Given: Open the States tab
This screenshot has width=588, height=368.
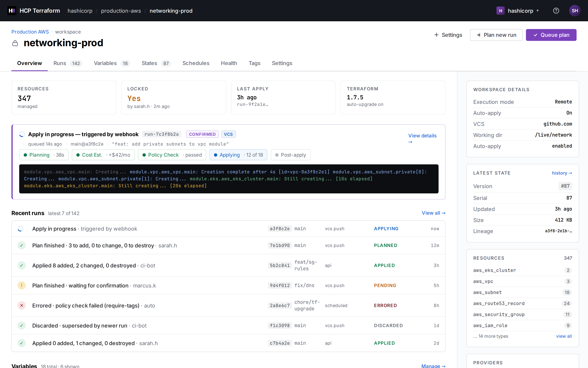Looking at the screenshot, I should (x=156, y=63).
